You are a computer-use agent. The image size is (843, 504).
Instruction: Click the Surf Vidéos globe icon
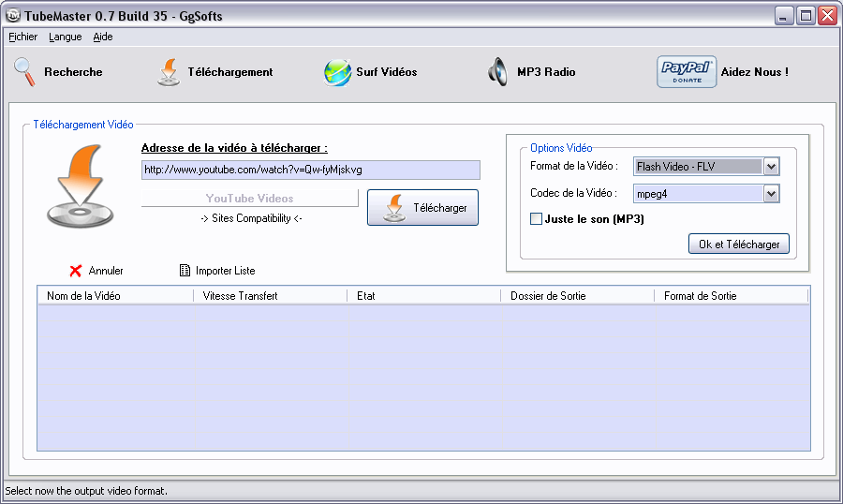point(337,72)
